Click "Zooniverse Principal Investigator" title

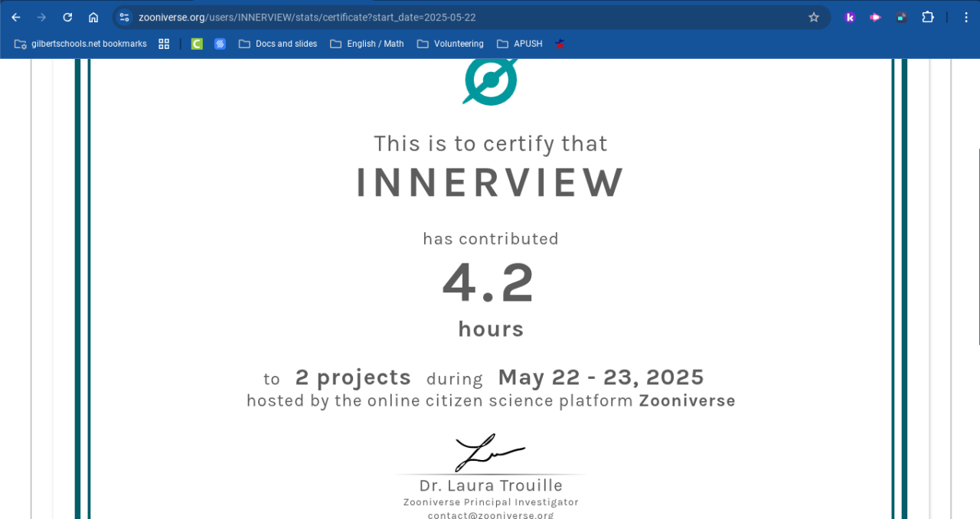coord(491,502)
